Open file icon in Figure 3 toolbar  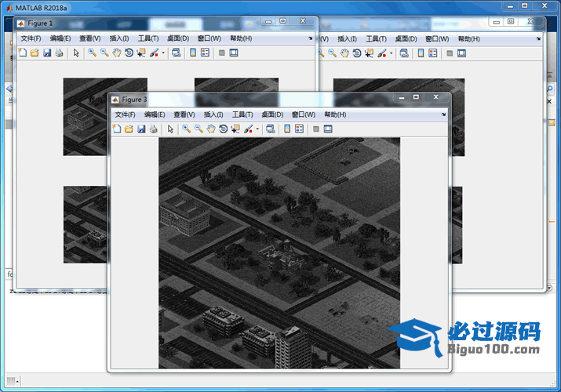click(x=129, y=129)
